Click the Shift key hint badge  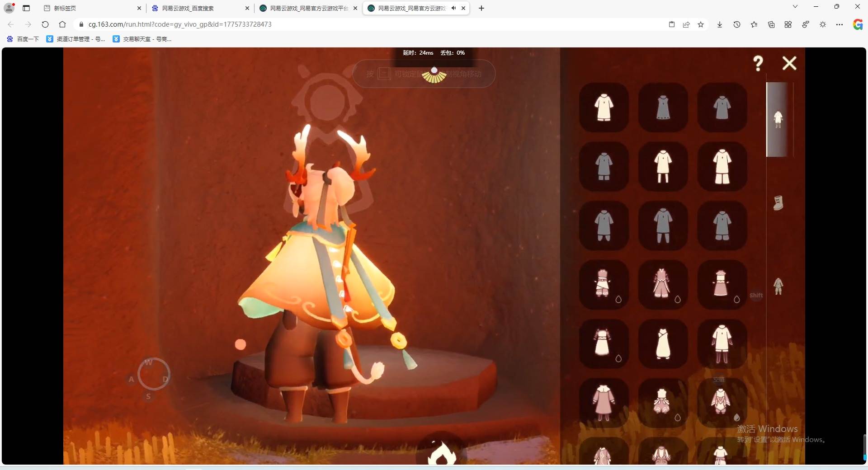point(756,296)
